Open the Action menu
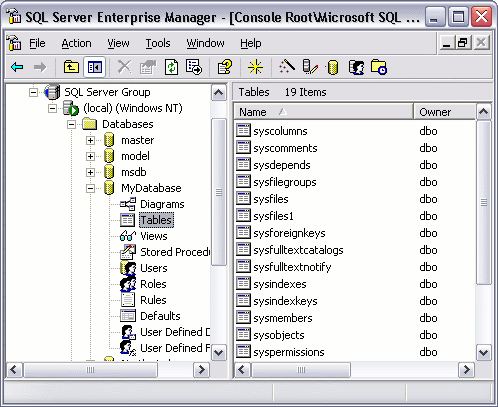The image size is (498, 407). click(76, 43)
